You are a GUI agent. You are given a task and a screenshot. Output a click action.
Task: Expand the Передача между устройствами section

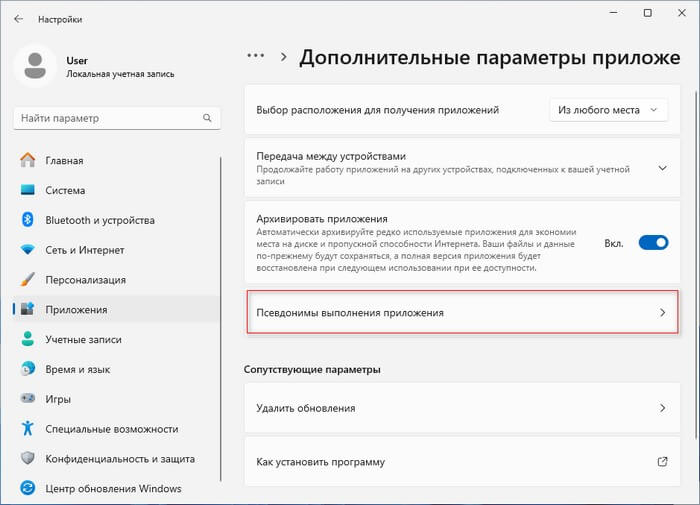coord(661,168)
